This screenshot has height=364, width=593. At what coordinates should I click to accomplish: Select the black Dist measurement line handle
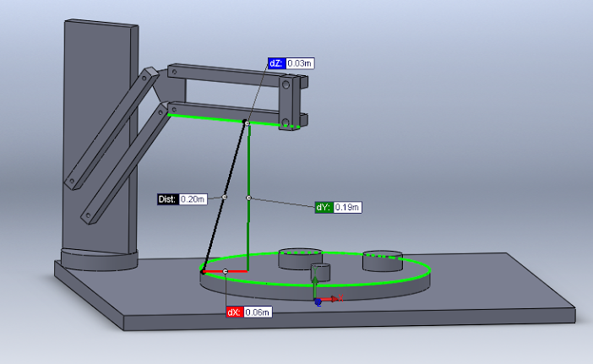point(224,198)
